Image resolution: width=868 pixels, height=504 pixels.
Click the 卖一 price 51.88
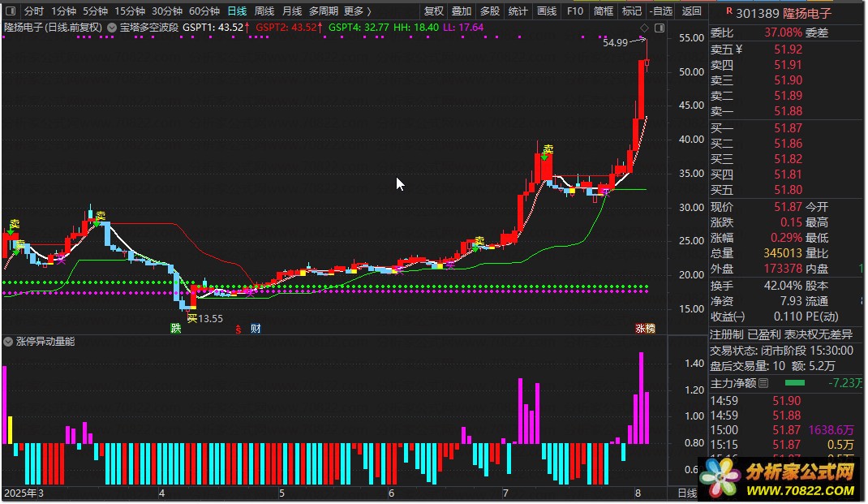pyautogui.click(x=788, y=111)
